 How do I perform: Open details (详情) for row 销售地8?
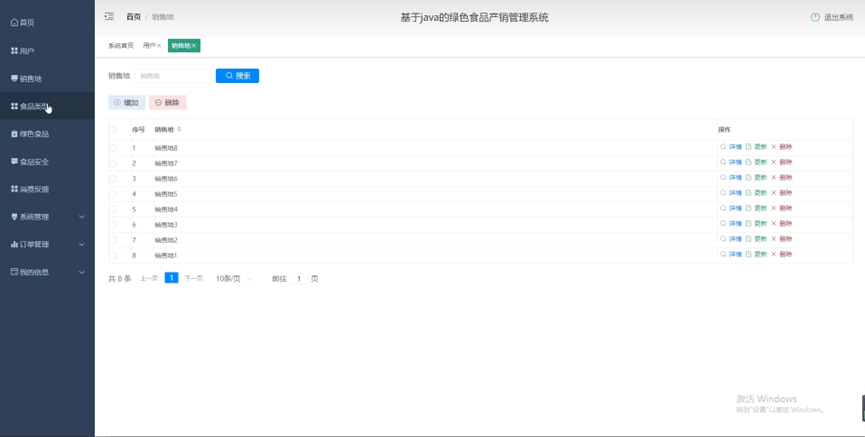(731, 147)
